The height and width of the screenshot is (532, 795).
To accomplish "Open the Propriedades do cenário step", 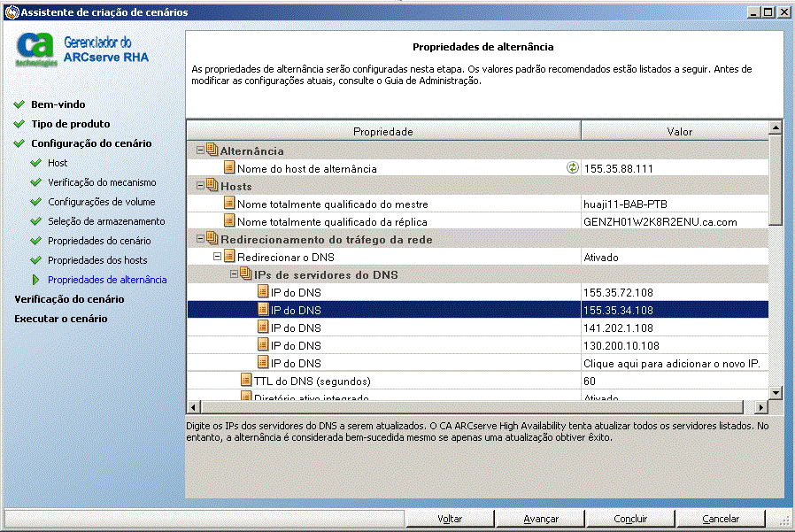I will pyautogui.click(x=99, y=241).
